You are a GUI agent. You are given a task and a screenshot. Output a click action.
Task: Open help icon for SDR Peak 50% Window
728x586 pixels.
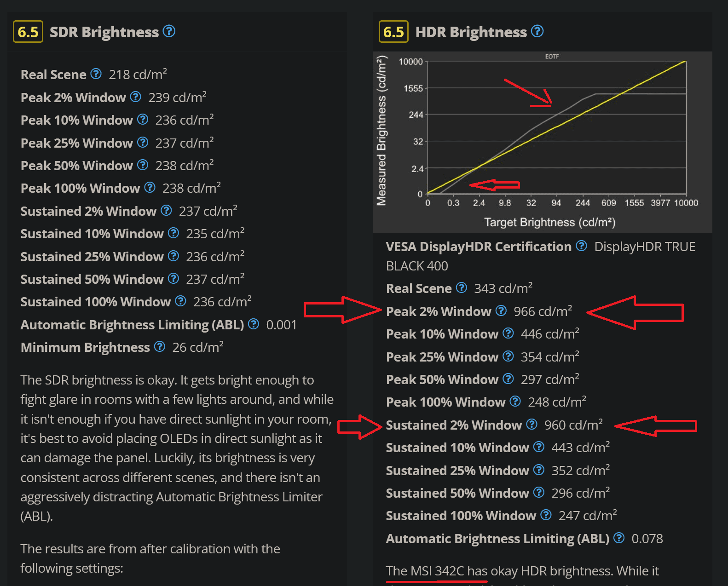pyautogui.click(x=143, y=165)
